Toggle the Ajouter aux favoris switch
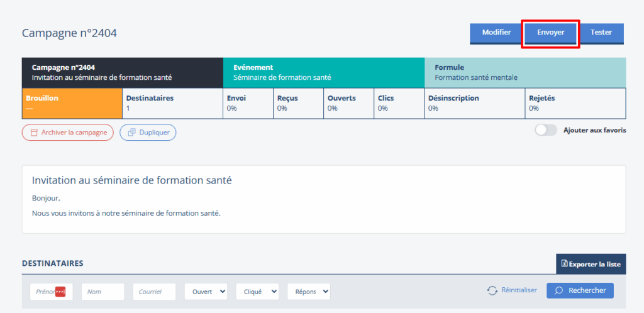 545,130
